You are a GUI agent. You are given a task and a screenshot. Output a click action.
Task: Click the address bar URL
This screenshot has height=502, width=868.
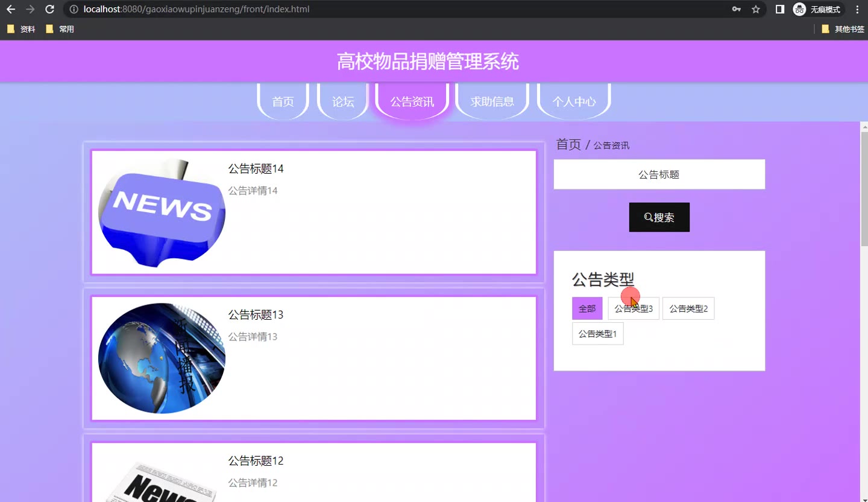pos(197,9)
